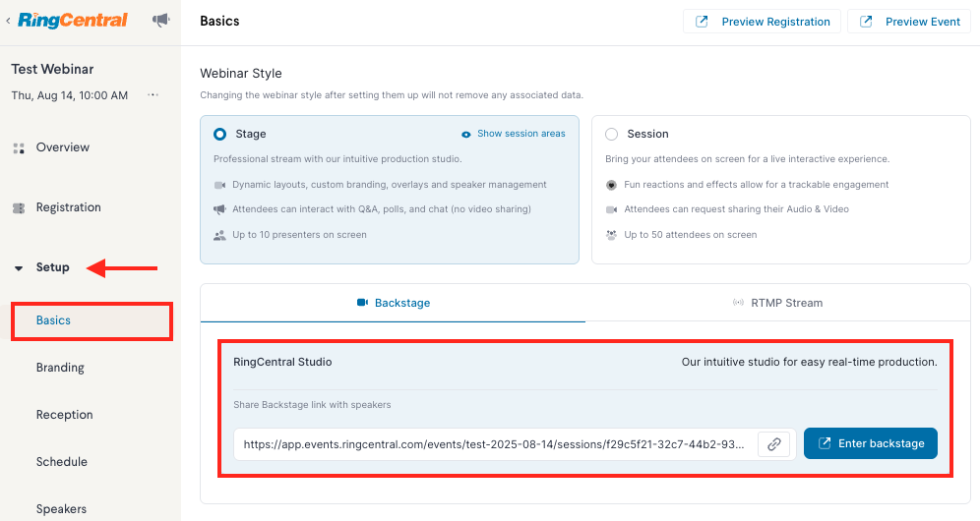Open Branding in the Setup menu

click(x=60, y=368)
